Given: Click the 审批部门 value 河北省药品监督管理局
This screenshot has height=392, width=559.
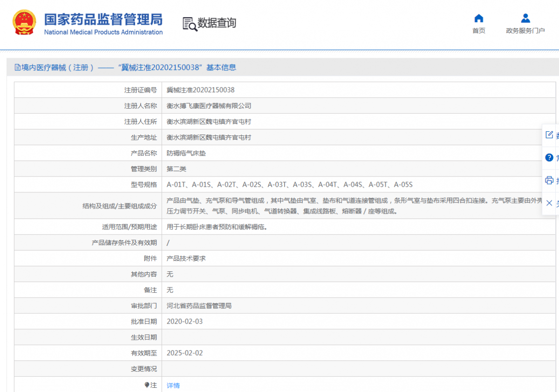Looking at the screenshot, I should (x=199, y=305).
